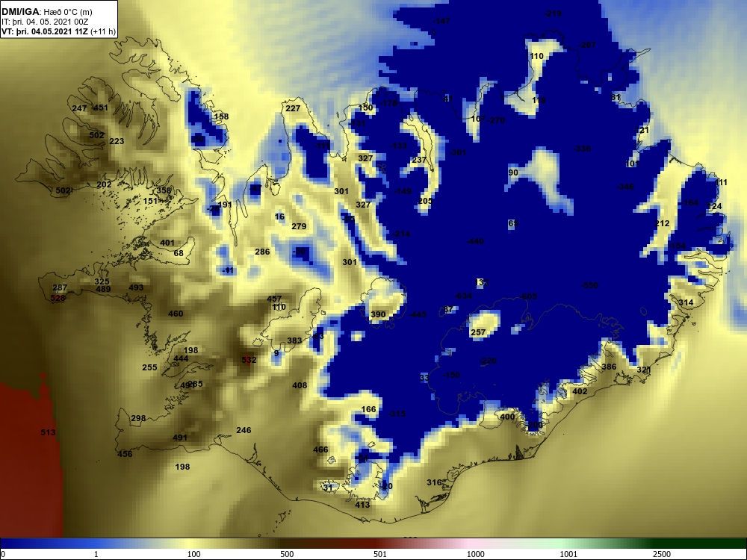Click the '121' value label

(x=642, y=131)
